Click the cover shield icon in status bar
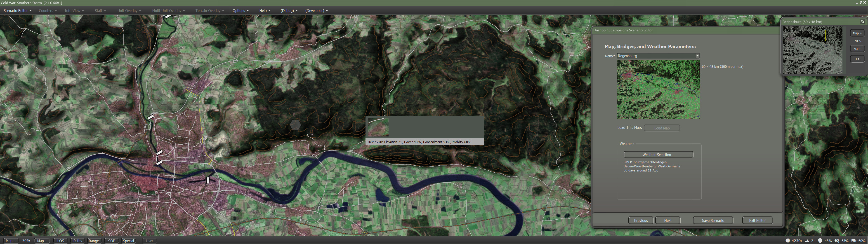Viewport: 868px width, 244px height. pos(820,241)
